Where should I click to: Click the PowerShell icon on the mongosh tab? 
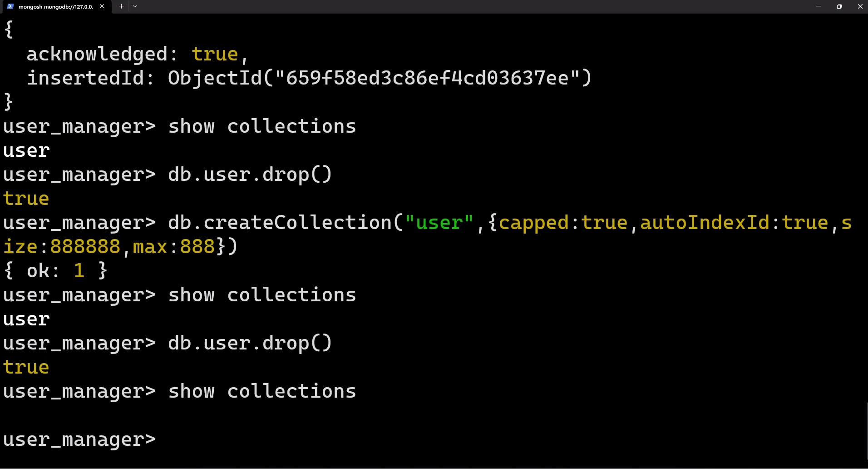pyautogui.click(x=10, y=6)
